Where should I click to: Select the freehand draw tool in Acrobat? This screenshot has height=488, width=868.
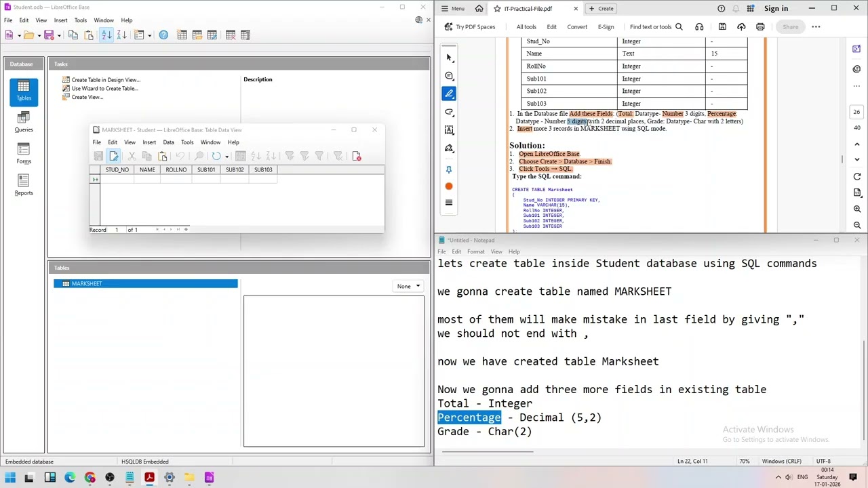449,112
